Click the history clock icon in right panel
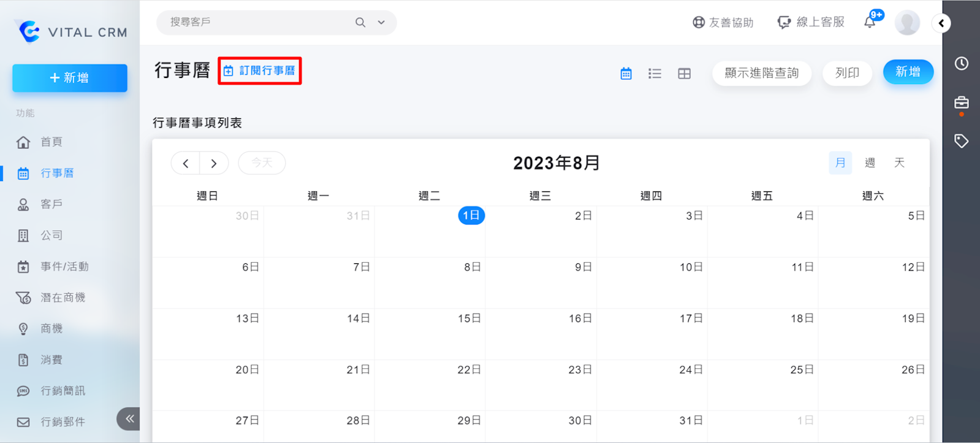 [x=961, y=63]
